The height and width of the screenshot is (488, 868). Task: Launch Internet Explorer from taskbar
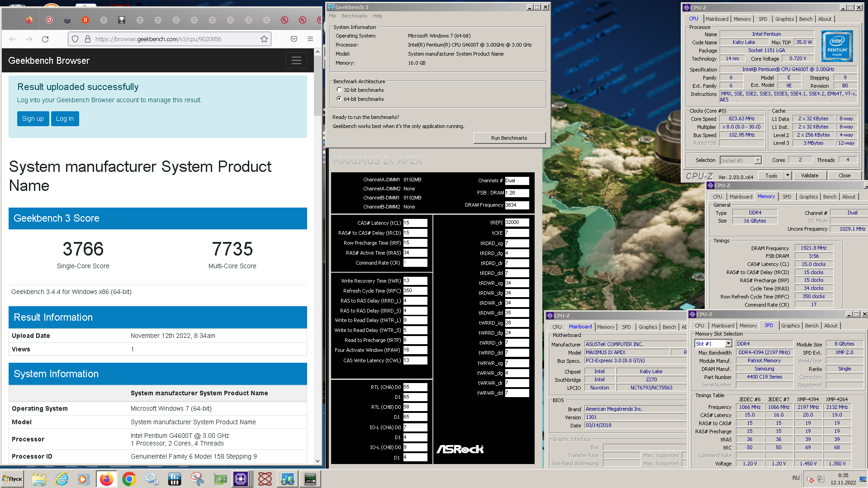click(x=62, y=479)
